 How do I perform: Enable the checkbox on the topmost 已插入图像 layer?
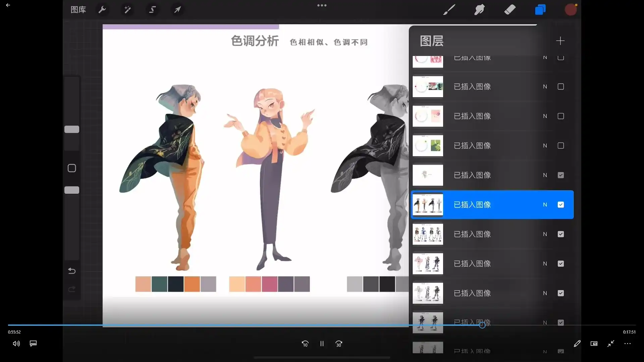[560, 58]
